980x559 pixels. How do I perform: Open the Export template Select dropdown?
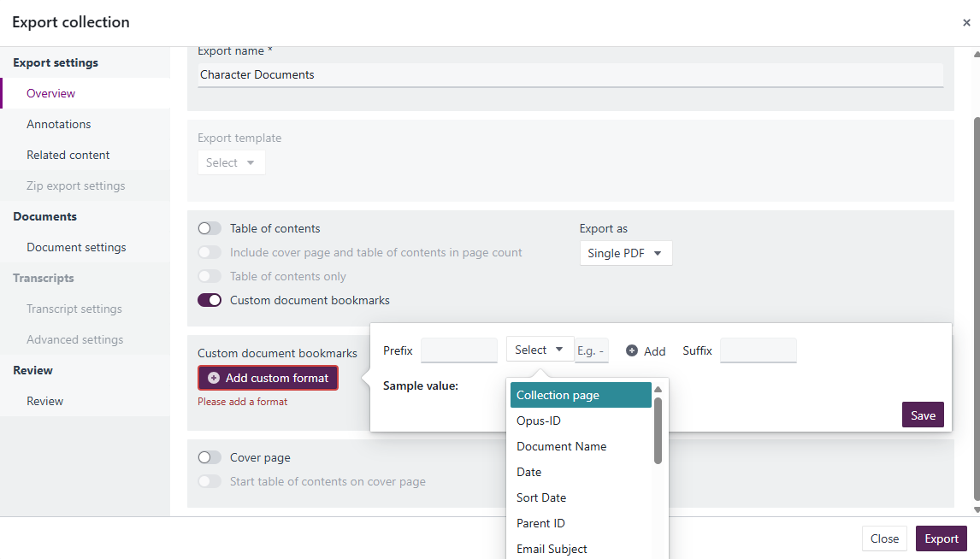231,162
